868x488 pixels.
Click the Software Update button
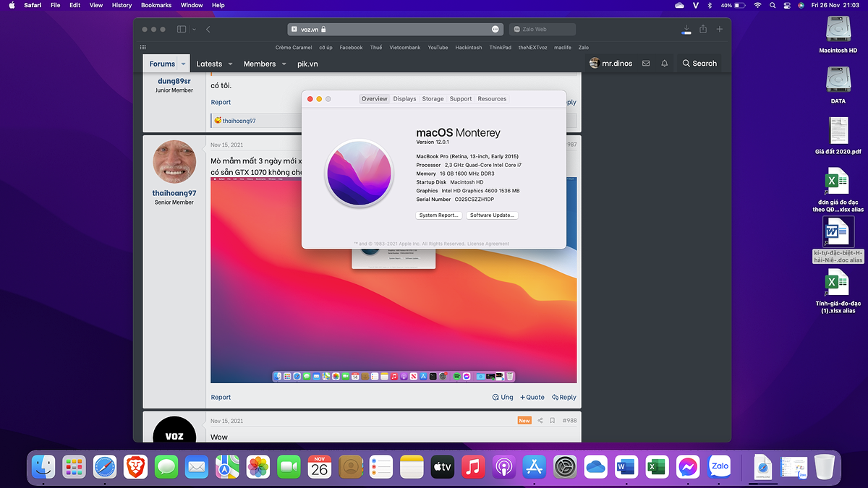493,215
